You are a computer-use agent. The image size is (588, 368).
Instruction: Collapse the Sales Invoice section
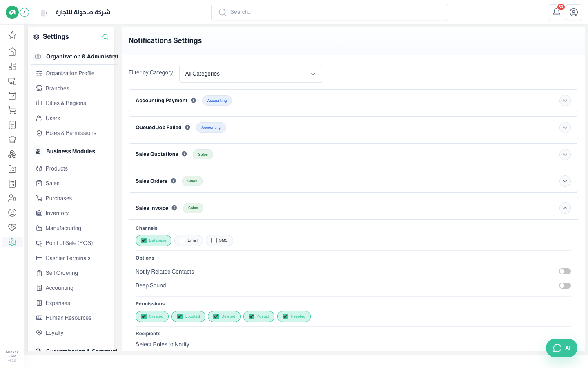pyautogui.click(x=565, y=208)
